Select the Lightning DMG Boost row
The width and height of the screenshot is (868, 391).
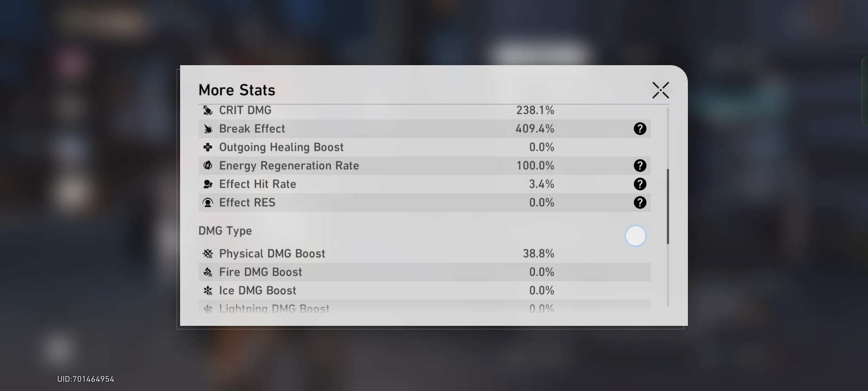380,308
